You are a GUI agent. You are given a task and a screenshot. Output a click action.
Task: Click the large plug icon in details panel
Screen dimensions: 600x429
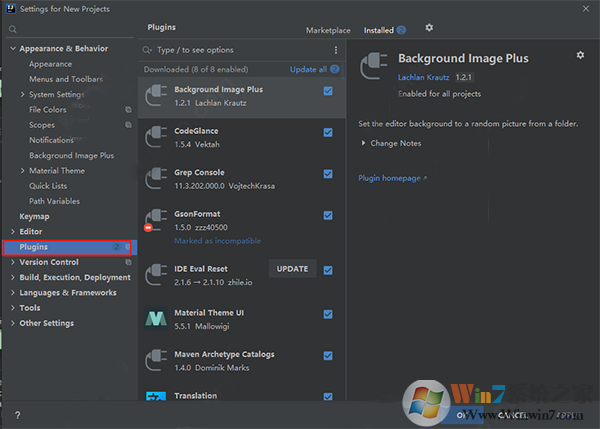coord(374,66)
